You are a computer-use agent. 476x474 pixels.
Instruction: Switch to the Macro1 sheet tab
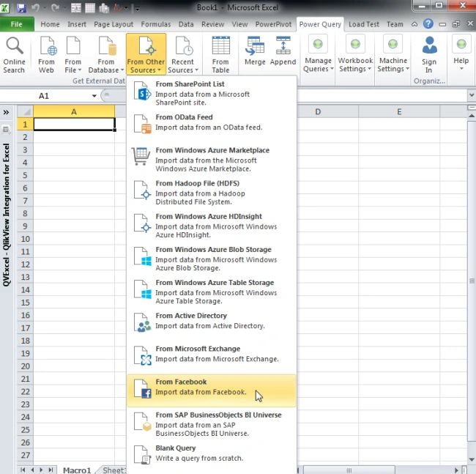point(77,470)
